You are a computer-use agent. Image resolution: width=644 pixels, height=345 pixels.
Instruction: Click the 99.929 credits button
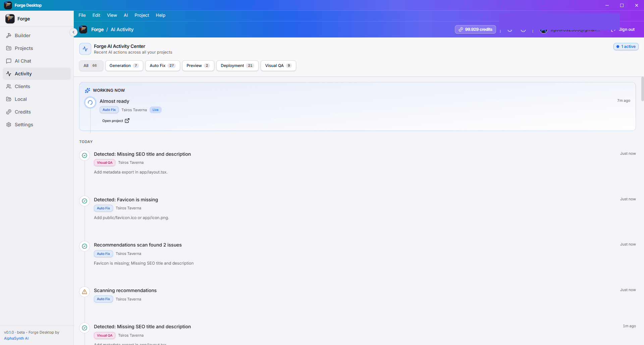(475, 29)
